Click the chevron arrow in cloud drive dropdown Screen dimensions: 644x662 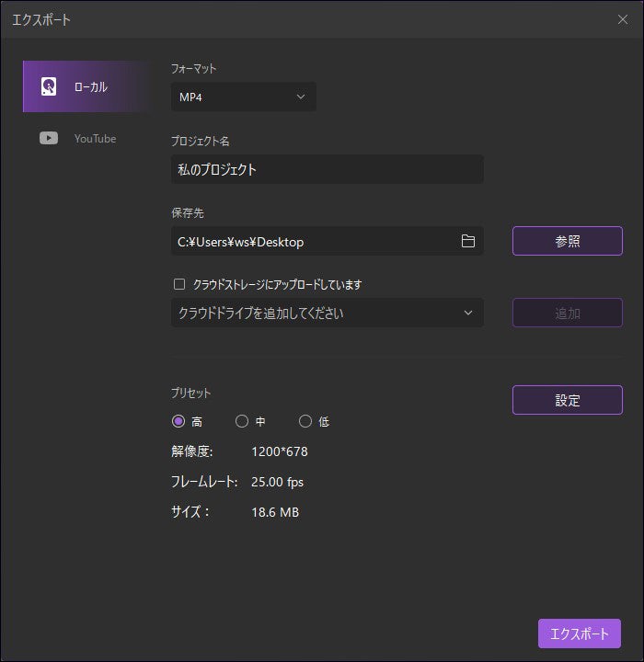coord(468,313)
